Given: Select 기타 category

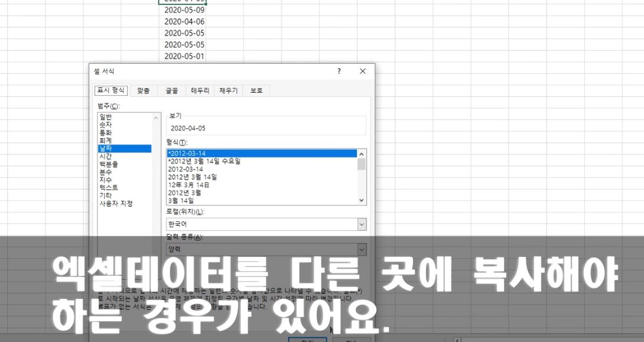Looking at the screenshot, I should 125,196.
